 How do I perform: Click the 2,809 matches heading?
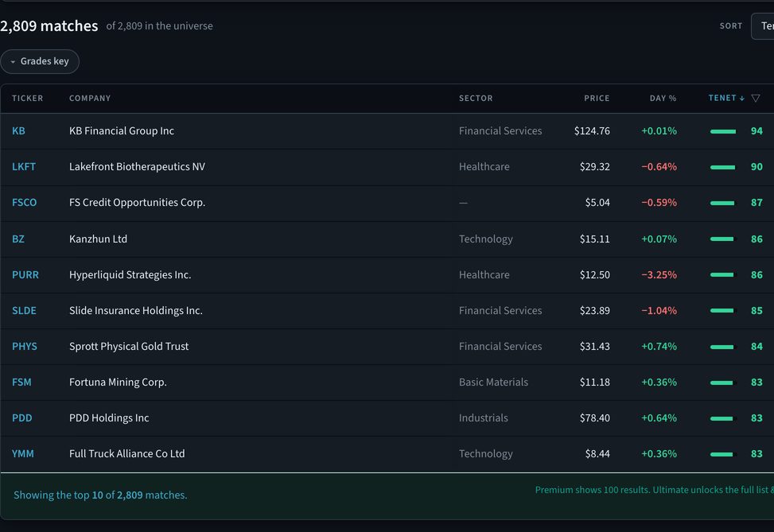click(x=49, y=25)
